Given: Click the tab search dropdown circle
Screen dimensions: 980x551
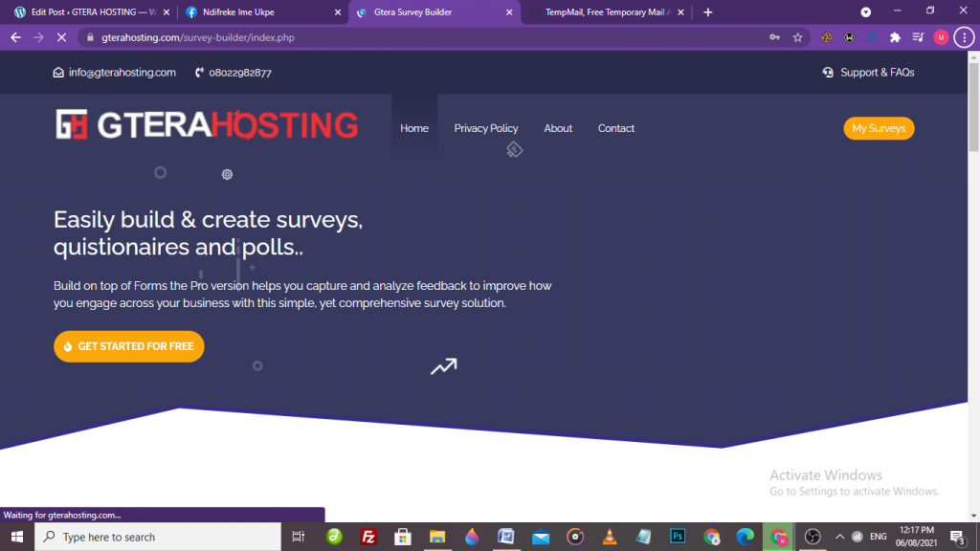Looking at the screenshot, I should pyautogui.click(x=865, y=11).
